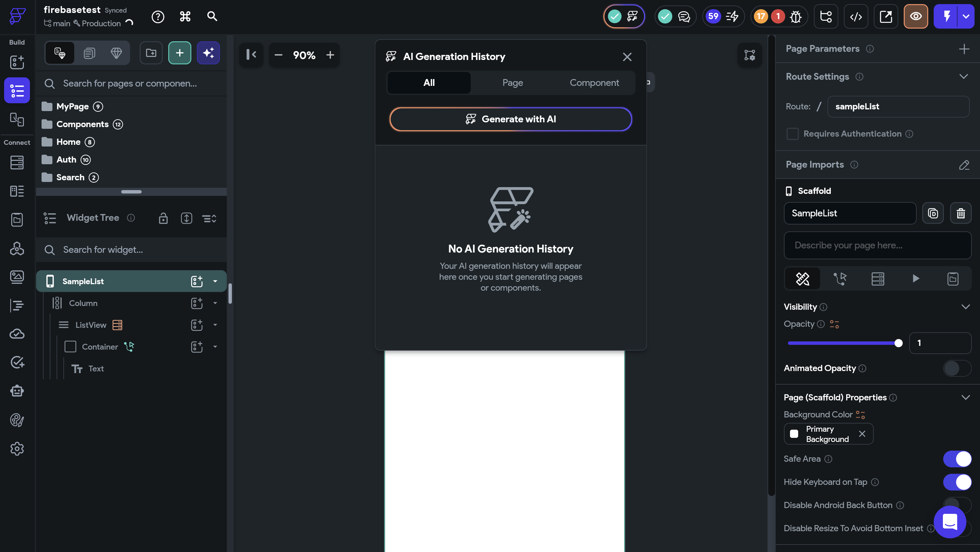The width and height of the screenshot is (980, 552).
Task: Select the Page tab in AI history
Action: tap(512, 82)
